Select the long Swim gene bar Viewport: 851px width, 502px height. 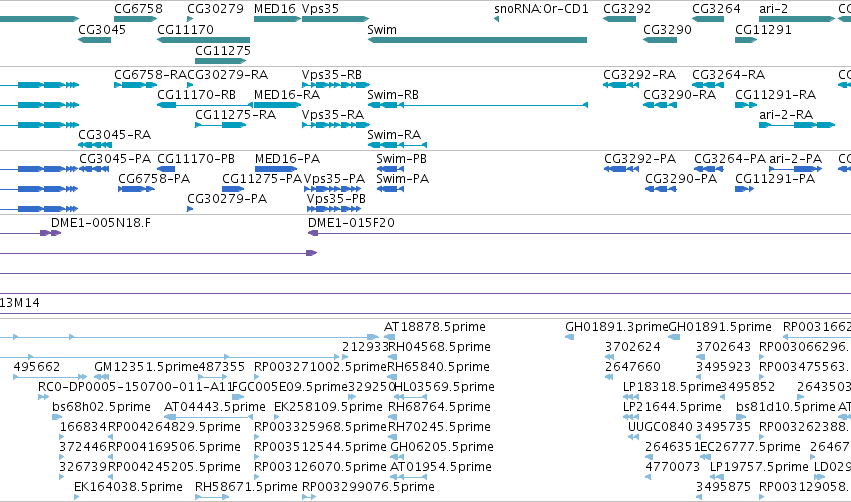(x=477, y=40)
